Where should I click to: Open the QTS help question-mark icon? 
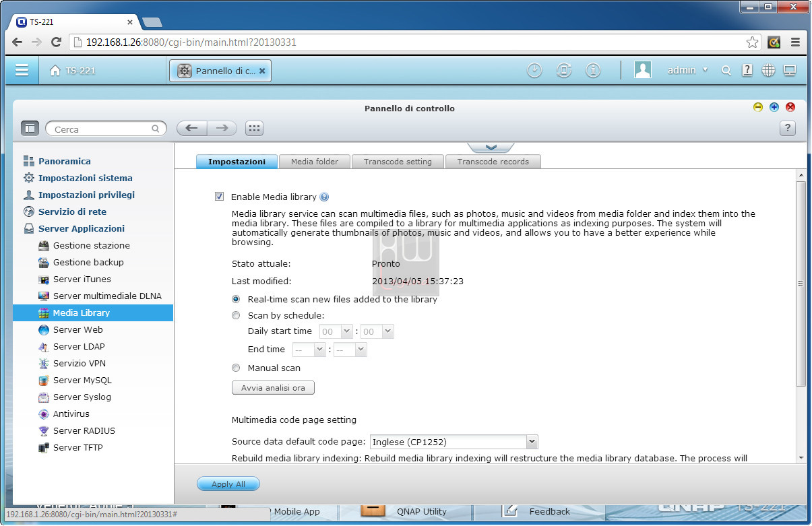(x=747, y=70)
